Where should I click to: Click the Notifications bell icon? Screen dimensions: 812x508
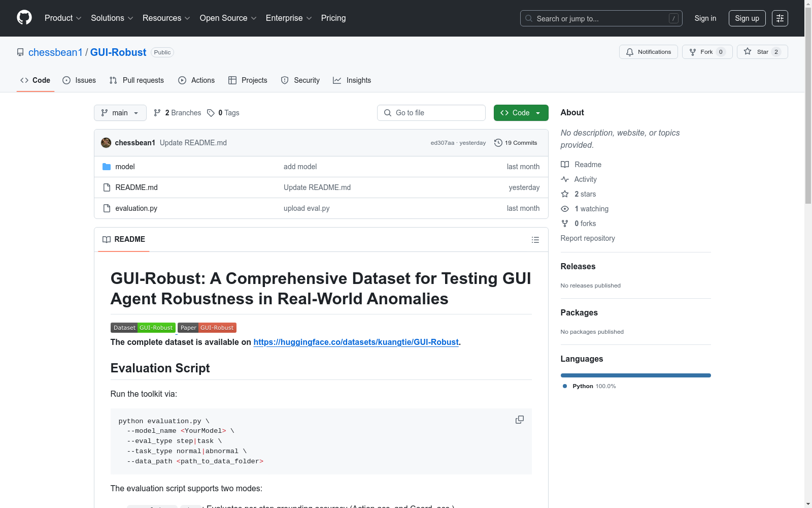(630, 52)
